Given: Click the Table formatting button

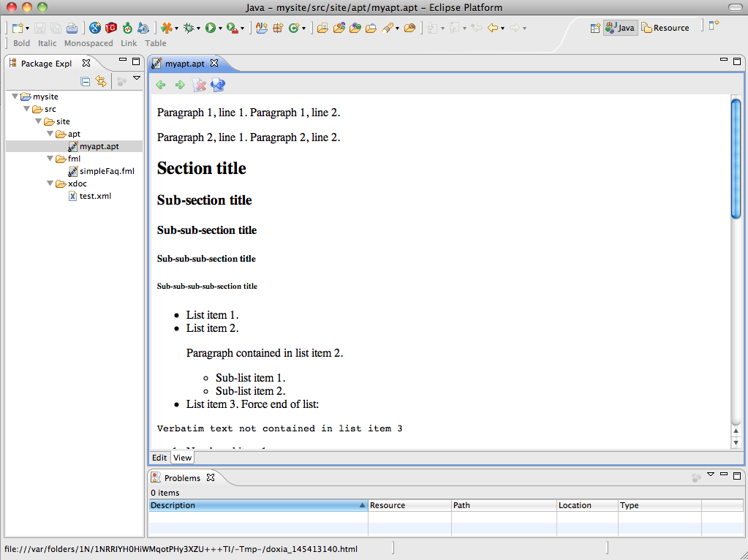Looking at the screenshot, I should 156,43.
